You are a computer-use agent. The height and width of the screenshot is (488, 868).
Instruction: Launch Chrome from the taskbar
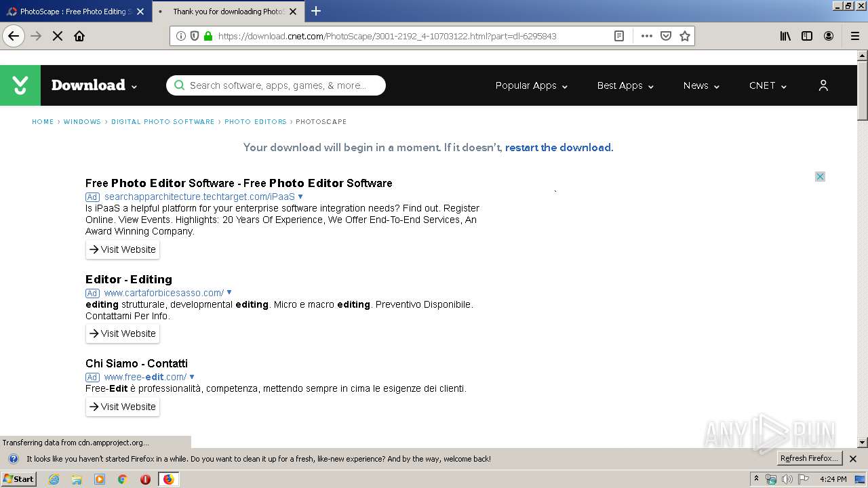[123, 479]
